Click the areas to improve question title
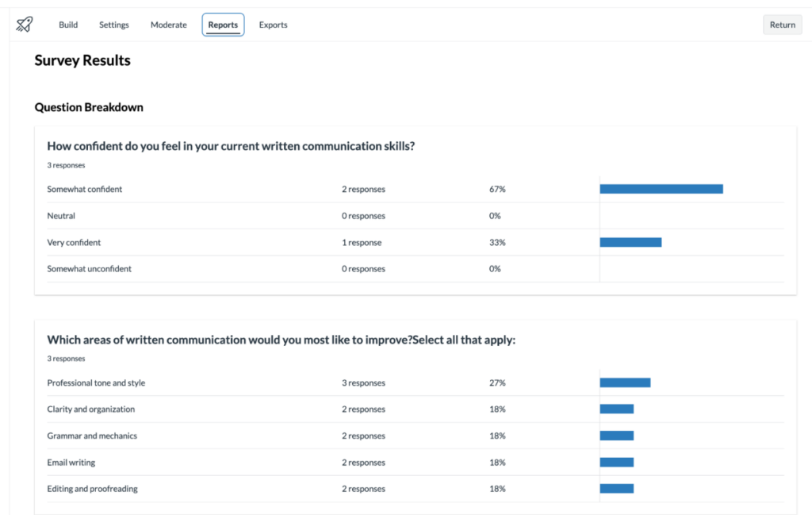 281,340
